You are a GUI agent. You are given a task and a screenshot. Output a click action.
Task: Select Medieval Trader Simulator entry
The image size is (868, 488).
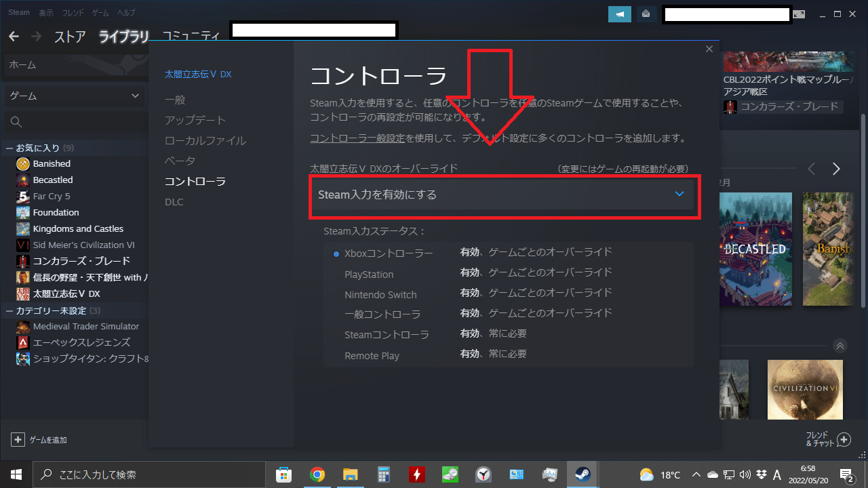86,326
